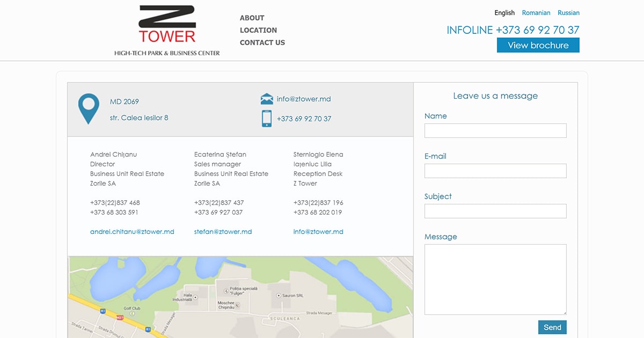Click the View brochure button
644x338 pixels.
coord(538,45)
